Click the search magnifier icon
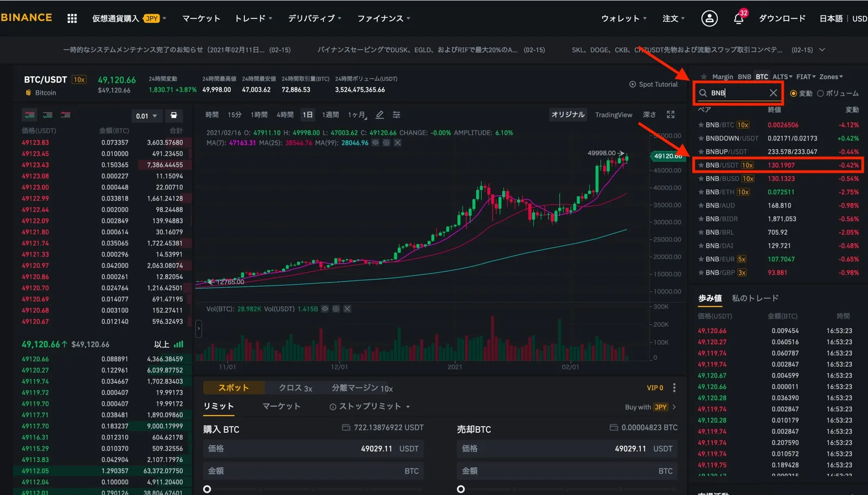Viewport: 868px width, 495px height. [x=703, y=93]
